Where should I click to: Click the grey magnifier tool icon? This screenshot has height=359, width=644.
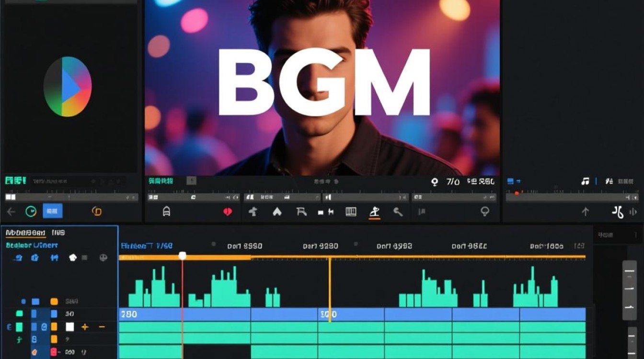398,212
